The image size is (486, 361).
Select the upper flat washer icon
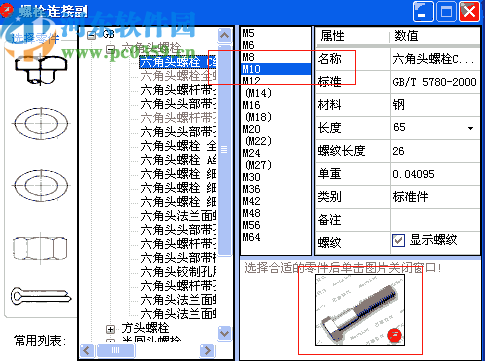[41, 123]
